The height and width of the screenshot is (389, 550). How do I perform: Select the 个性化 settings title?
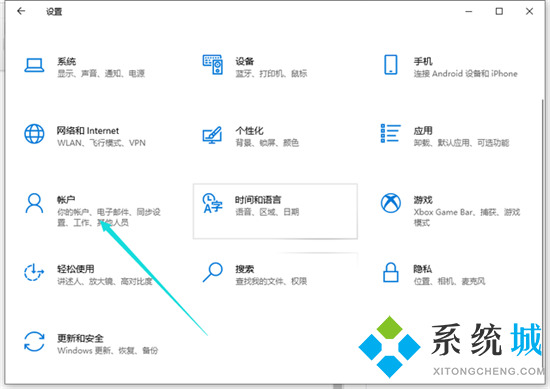(249, 130)
